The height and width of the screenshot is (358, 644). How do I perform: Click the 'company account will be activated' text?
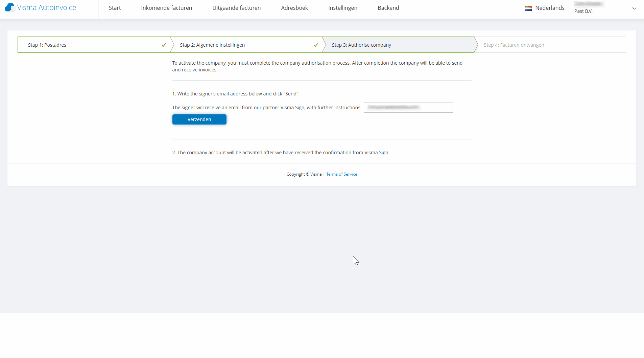click(281, 153)
